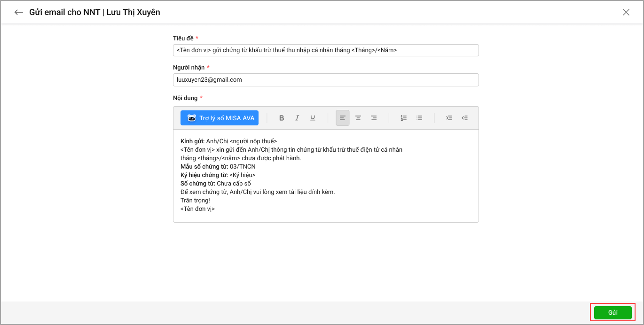Decrease paragraph indent
644x325 pixels.
coord(464,118)
